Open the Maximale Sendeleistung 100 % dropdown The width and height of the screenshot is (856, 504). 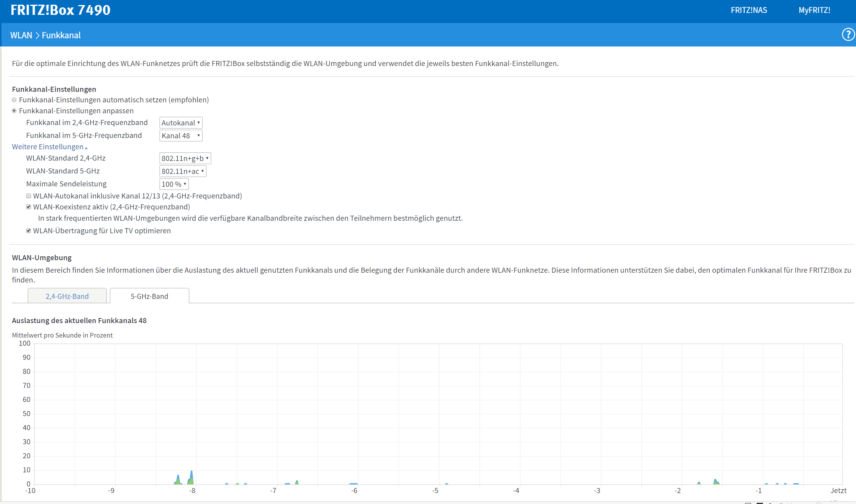(x=174, y=184)
